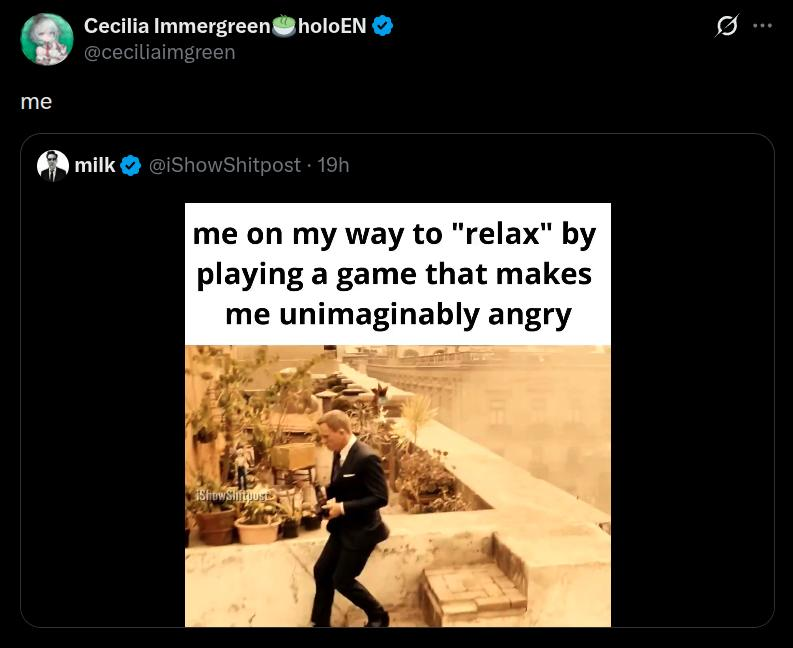
Task: Open the @iShowShitpost handle
Action: coord(224,165)
